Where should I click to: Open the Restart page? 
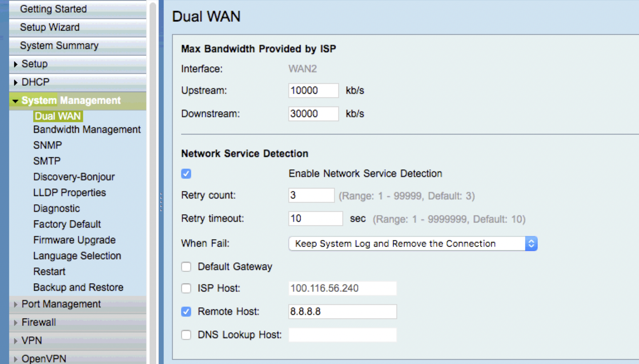[x=49, y=272]
